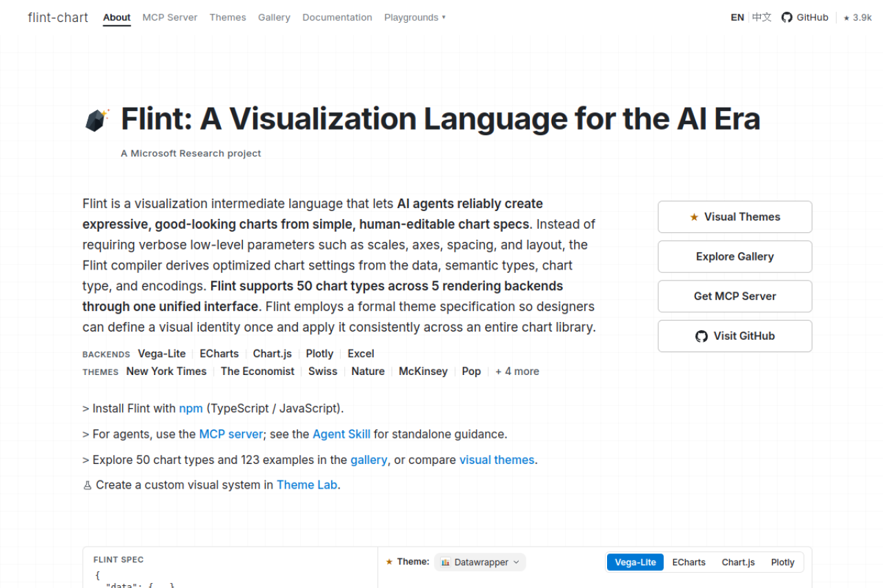The image size is (883, 588).
Task: Select the Pop theme
Action: [x=471, y=372]
